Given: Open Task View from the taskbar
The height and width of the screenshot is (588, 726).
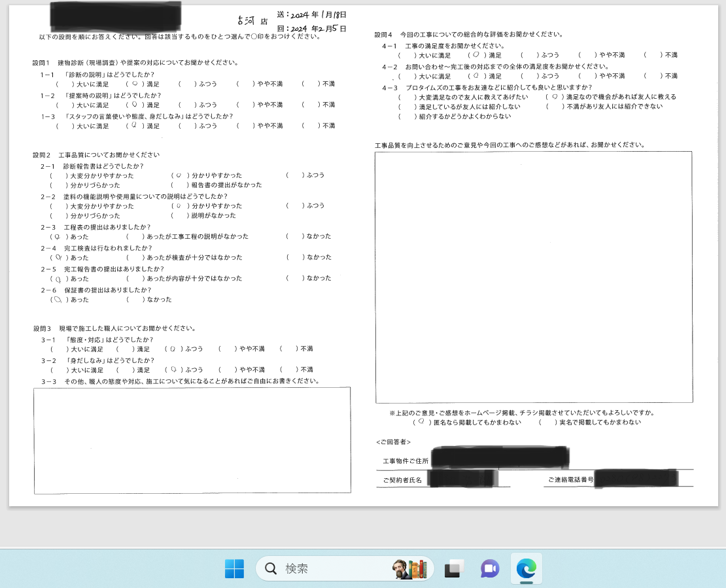Looking at the screenshot, I should point(454,569).
